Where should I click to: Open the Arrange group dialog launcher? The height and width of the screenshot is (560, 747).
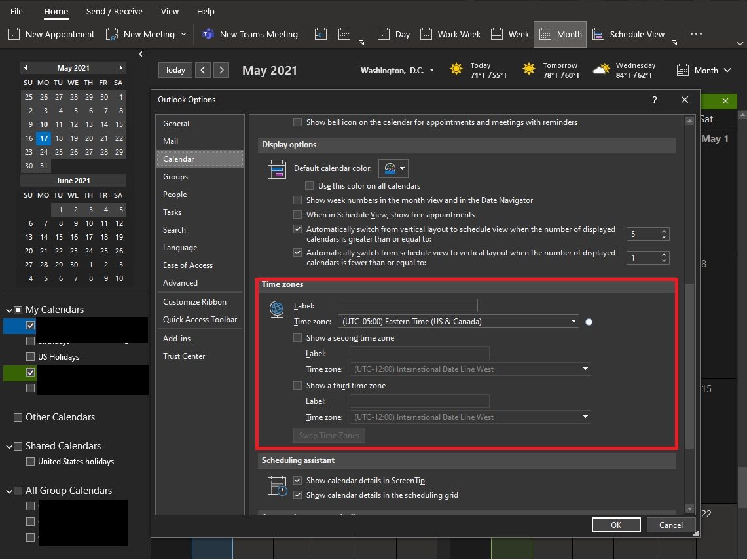pos(674,43)
